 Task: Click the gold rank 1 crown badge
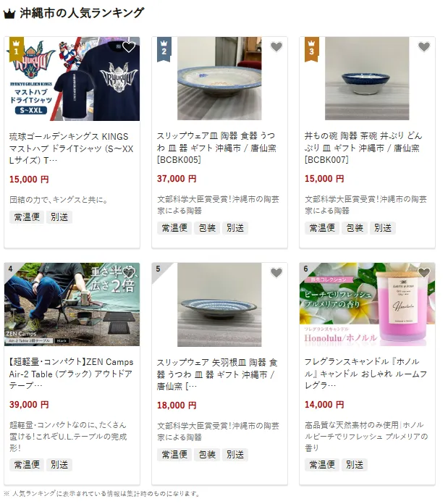[x=16, y=49]
